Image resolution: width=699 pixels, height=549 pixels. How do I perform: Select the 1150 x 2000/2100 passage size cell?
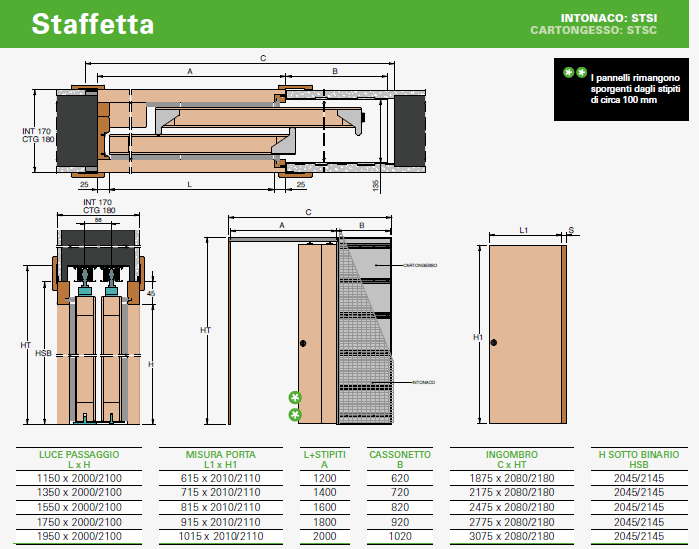(x=79, y=479)
